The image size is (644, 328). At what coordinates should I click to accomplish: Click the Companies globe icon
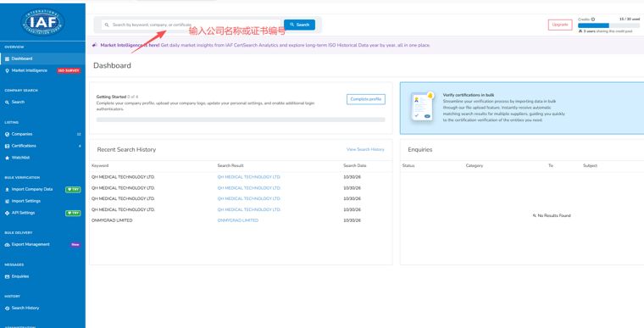pos(7,134)
